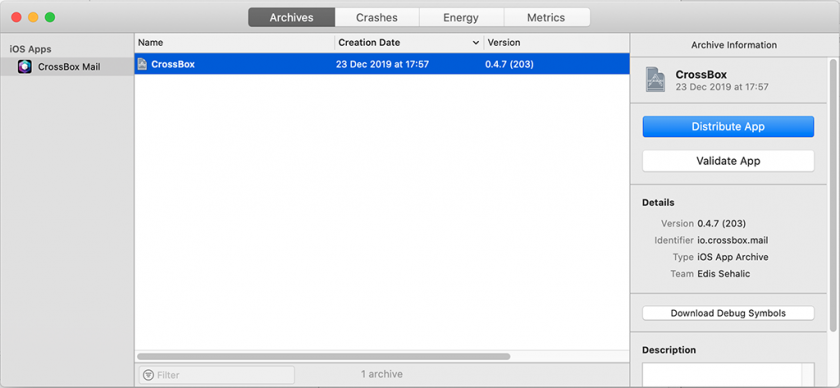The width and height of the screenshot is (840, 388).
Task: Click the Edis Sehalic team value
Action: point(724,274)
